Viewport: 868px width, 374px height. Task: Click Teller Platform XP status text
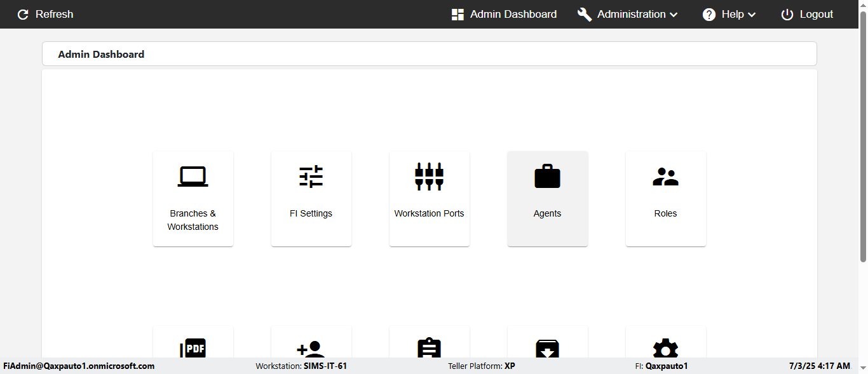pyautogui.click(x=482, y=366)
